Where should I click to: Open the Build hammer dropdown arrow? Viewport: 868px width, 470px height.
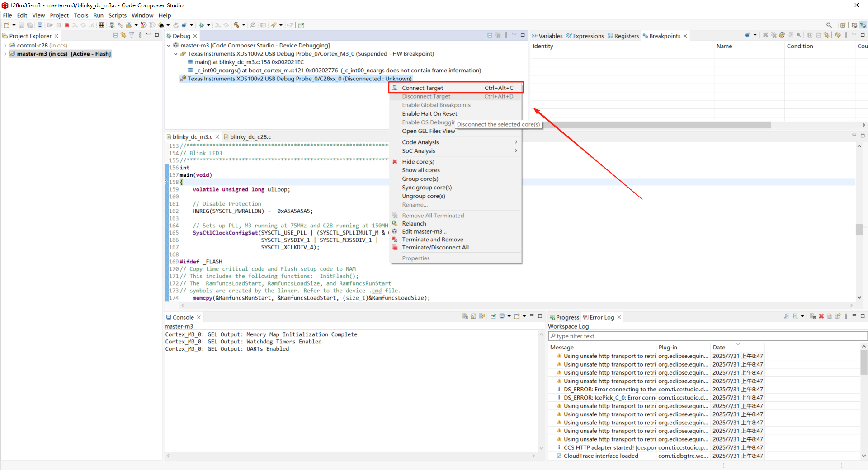244,25
